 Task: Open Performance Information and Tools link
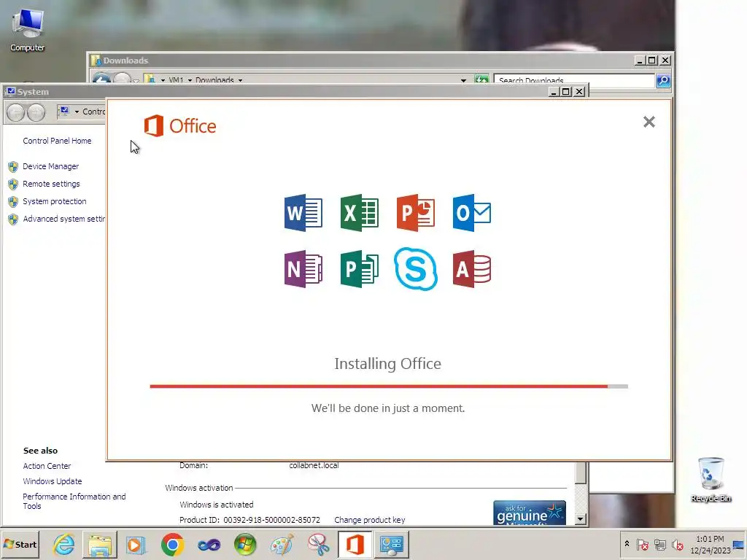tap(74, 501)
